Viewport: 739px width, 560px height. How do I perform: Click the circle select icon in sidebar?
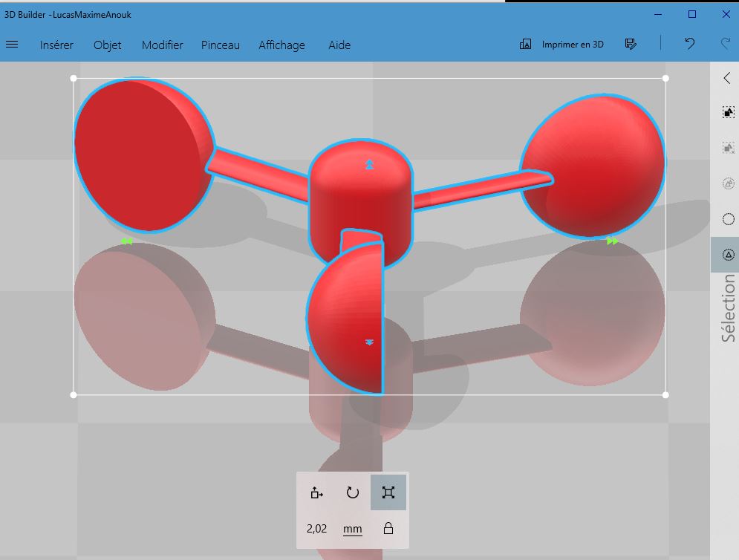(x=729, y=219)
